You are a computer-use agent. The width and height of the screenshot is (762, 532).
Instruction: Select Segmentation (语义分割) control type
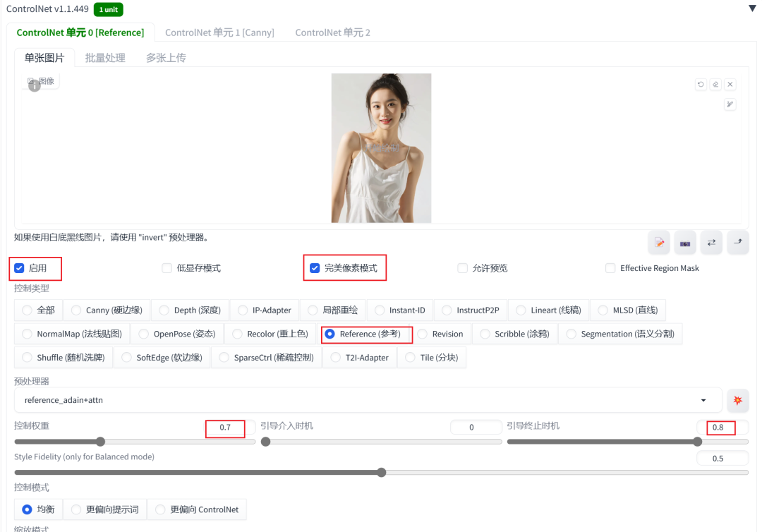coord(621,334)
